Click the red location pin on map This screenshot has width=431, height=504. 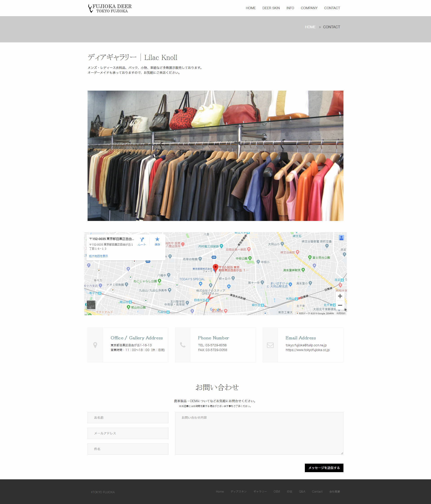point(215,268)
